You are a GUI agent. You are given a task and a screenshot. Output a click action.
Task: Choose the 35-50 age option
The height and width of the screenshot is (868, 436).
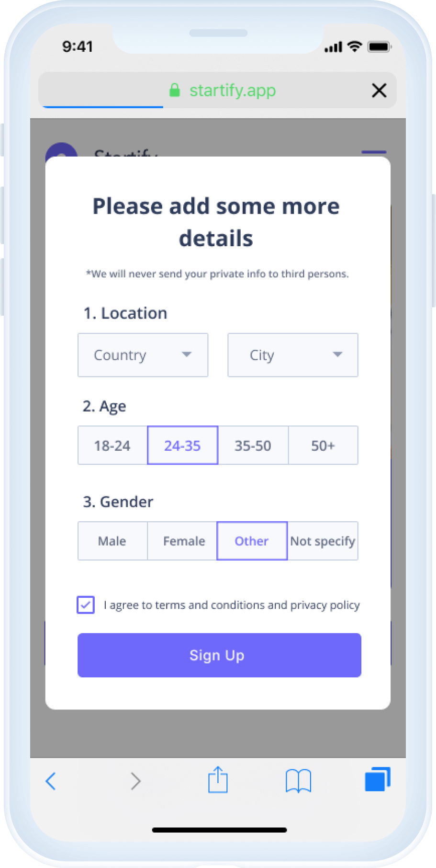(x=253, y=445)
